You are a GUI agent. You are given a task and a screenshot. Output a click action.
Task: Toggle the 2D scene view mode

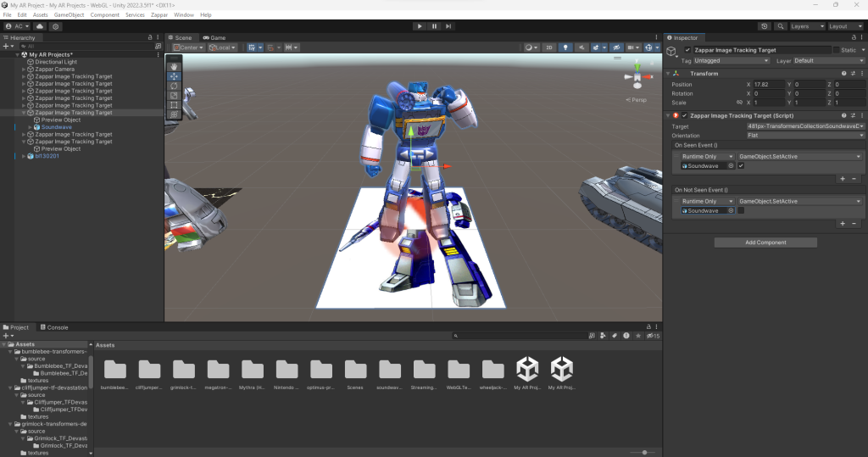(x=549, y=47)
